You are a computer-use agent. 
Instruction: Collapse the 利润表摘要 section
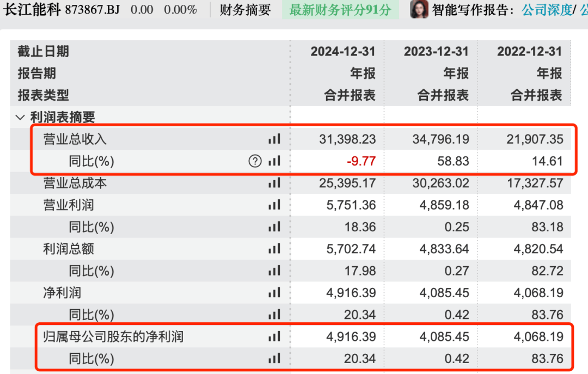point(21,117)
